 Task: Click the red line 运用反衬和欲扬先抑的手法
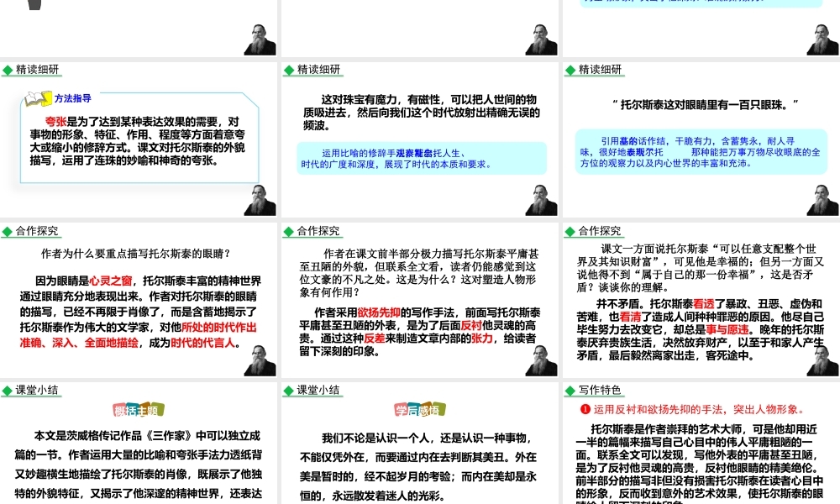coord(699,409)
